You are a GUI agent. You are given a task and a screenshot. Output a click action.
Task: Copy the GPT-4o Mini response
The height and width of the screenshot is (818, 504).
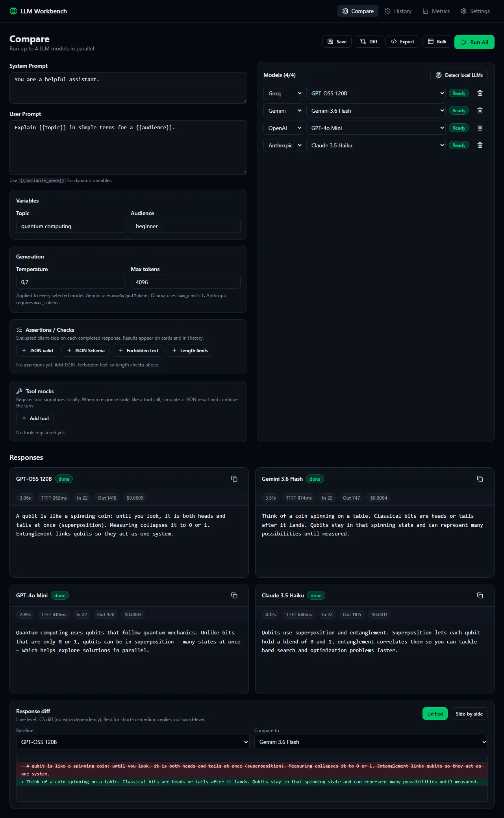coord(234,595)
